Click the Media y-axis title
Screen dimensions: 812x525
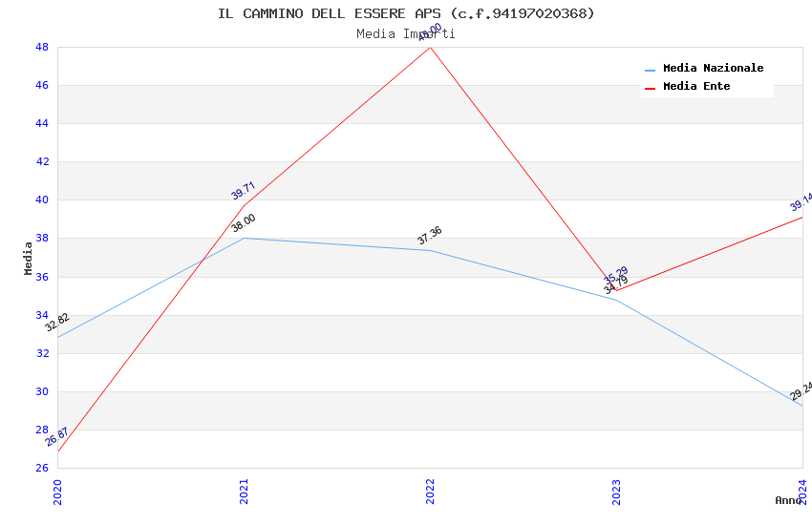29,258
